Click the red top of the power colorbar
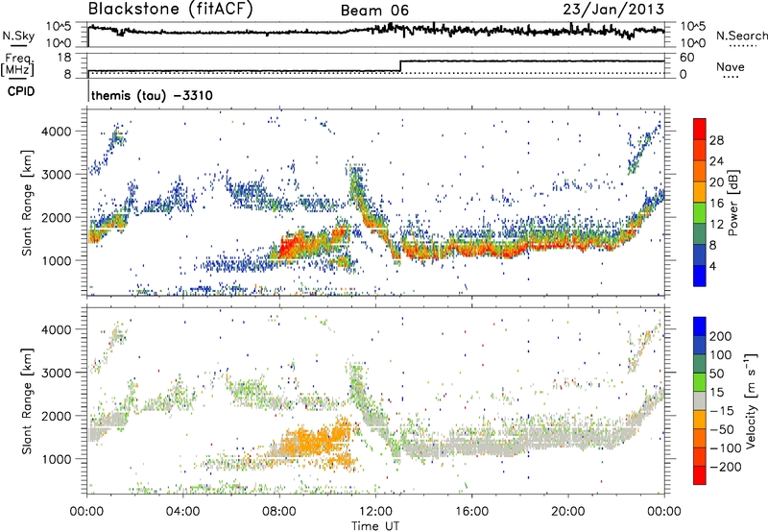The width and height of the screenshot is (768, 532). [x=700, y=128]
